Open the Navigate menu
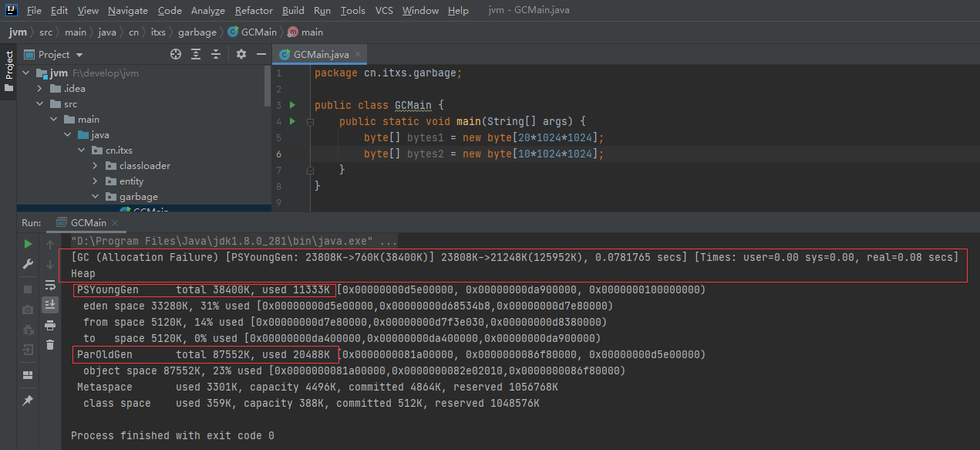980x450 pixels. [x=128, y=11]
